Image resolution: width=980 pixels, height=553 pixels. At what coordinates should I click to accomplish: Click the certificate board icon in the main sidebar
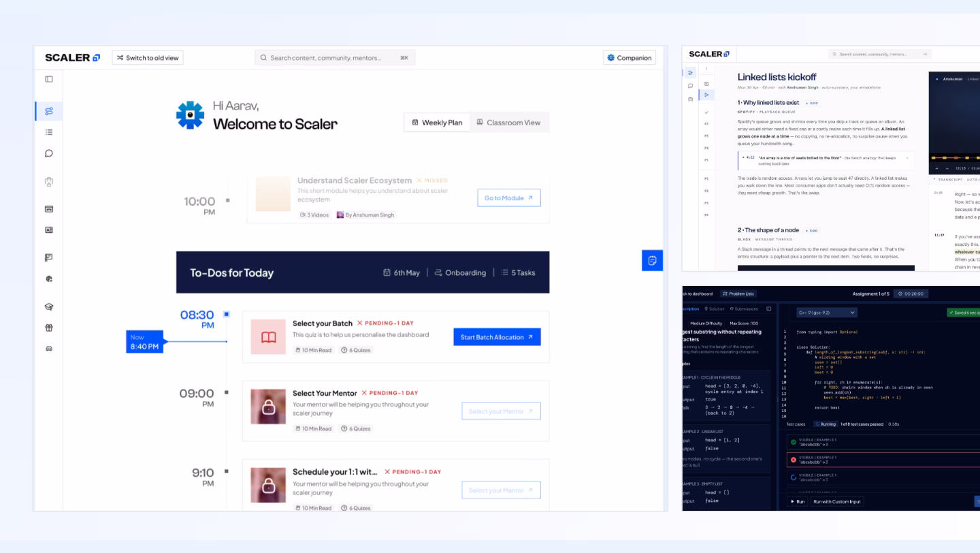click(49, 257)
